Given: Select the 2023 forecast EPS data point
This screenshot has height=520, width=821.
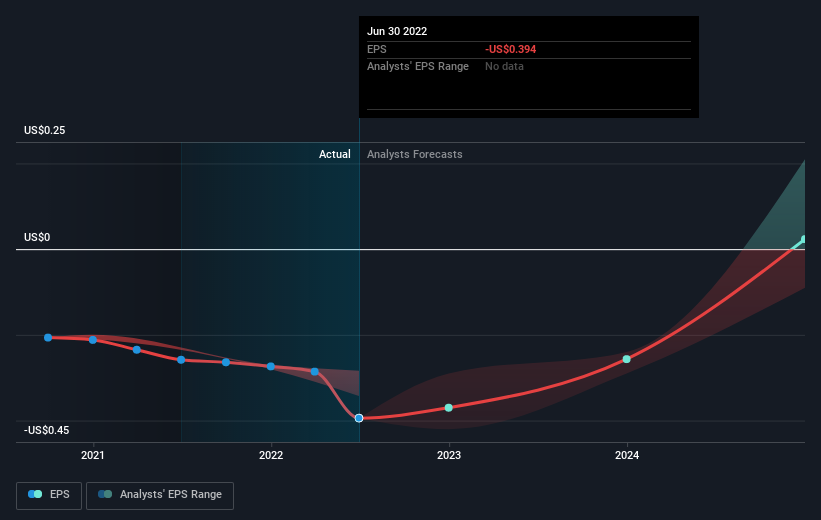Looking at the screenshot, I should click(449, 407).
